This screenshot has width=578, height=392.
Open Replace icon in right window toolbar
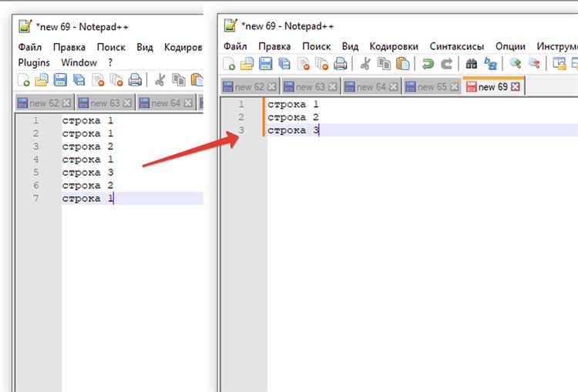click(x=490, y=64)
